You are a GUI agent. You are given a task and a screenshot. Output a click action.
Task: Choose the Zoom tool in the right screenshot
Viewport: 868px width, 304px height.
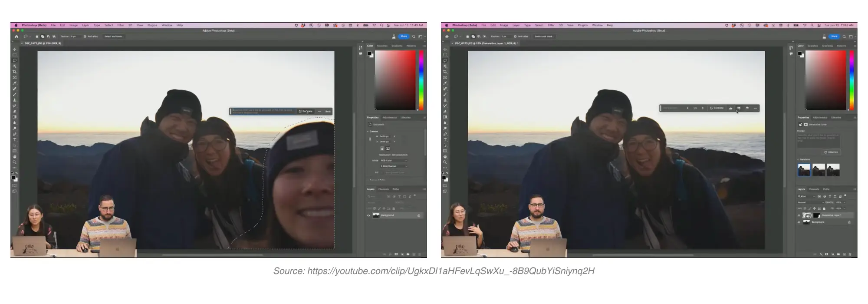pos(445,162)
